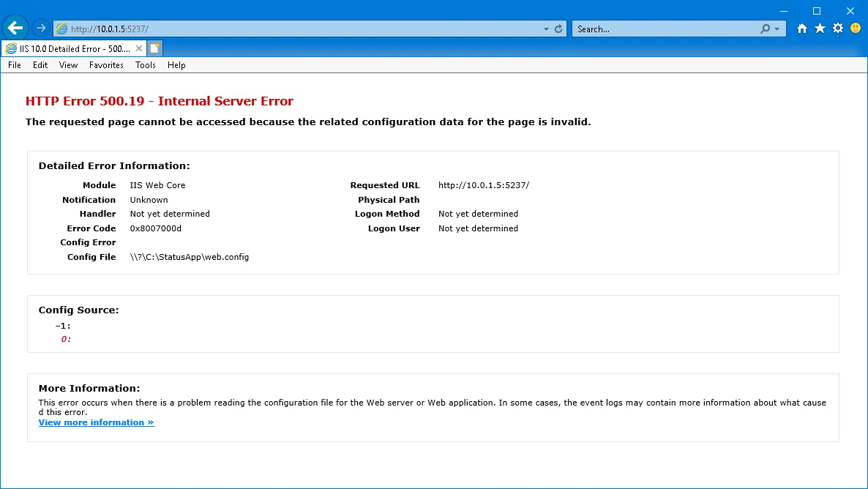Image resolution: width=868 pixels, height=489 pixels.
Task: Click the web.config file path text
Action: pyautogui.click(x=190, y=257)
